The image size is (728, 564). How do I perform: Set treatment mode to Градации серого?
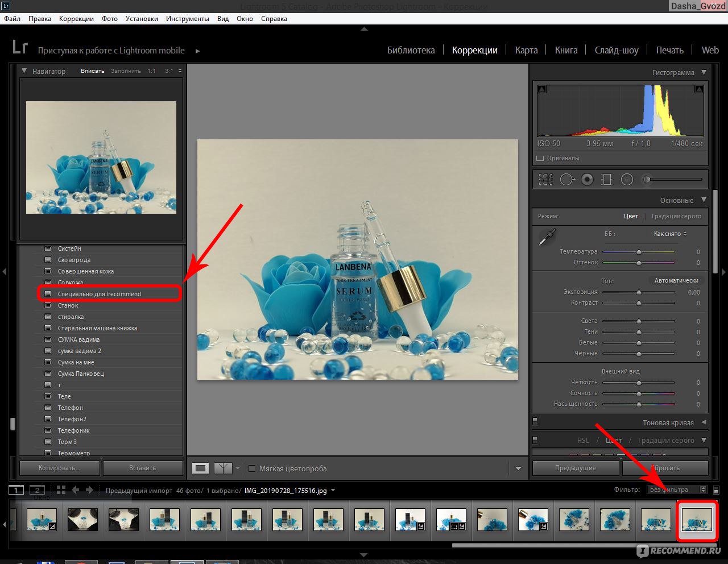click(676, 216)
